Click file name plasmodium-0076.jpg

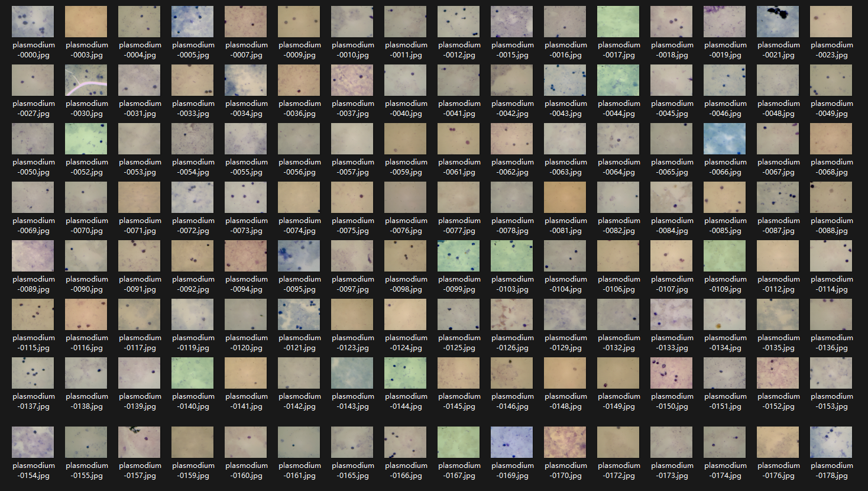point(406,225)
